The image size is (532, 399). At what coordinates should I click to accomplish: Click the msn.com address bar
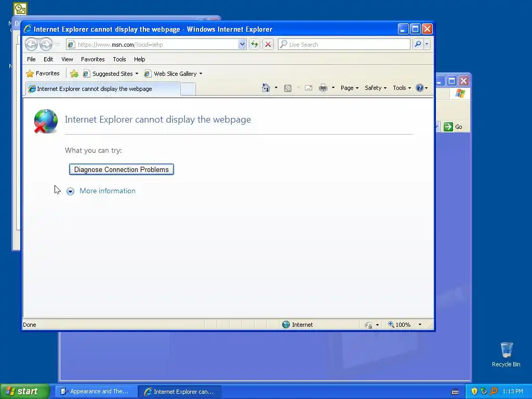click(x=153, y=45)
